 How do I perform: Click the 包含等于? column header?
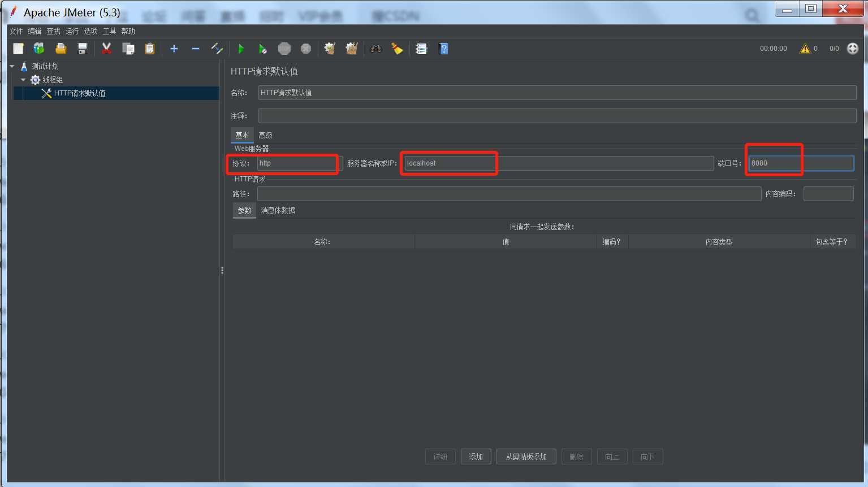(x=832, y=242)
